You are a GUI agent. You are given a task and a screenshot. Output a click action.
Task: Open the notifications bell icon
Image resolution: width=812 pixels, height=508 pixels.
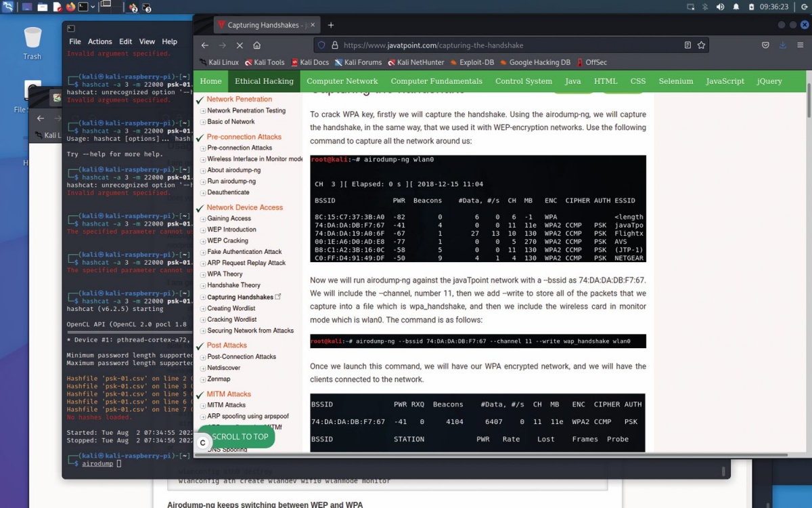click(x=736, y=7)
